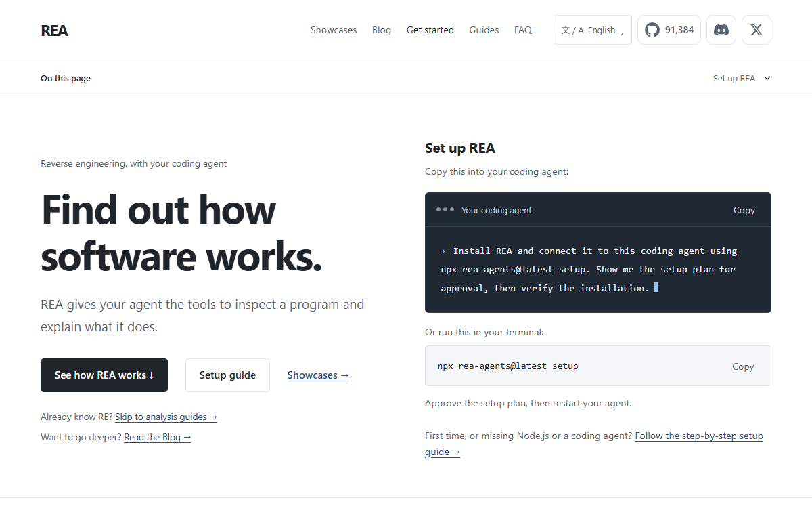Click the three dots in the code window header
This screenshot has width=812, height=508.
coord(445,209)
